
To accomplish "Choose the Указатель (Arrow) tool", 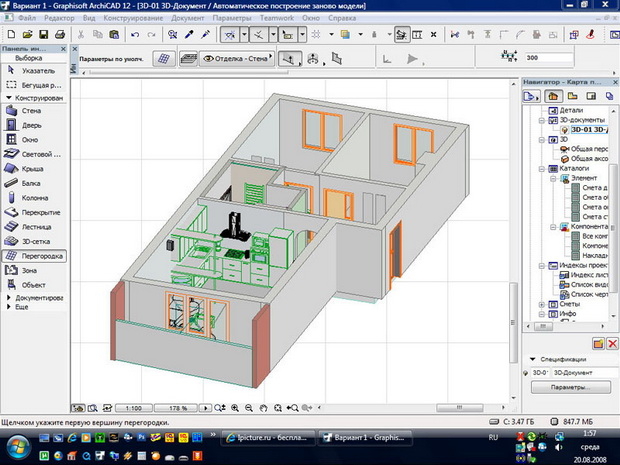I will click(x=34, y=70).
